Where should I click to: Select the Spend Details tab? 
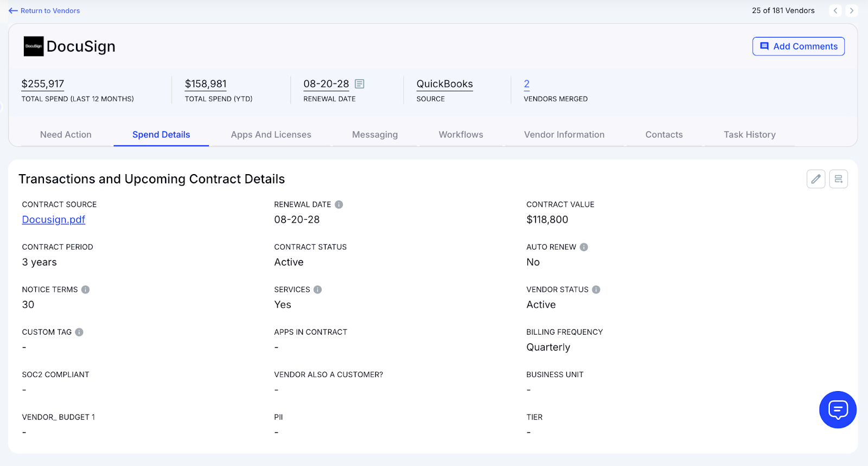(x=161, y=135)
